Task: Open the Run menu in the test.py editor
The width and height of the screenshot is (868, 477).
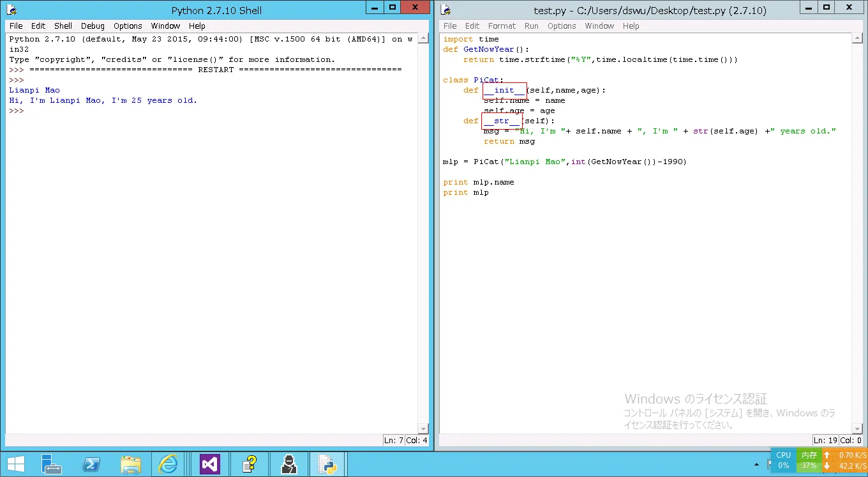Action: (531, 26)
